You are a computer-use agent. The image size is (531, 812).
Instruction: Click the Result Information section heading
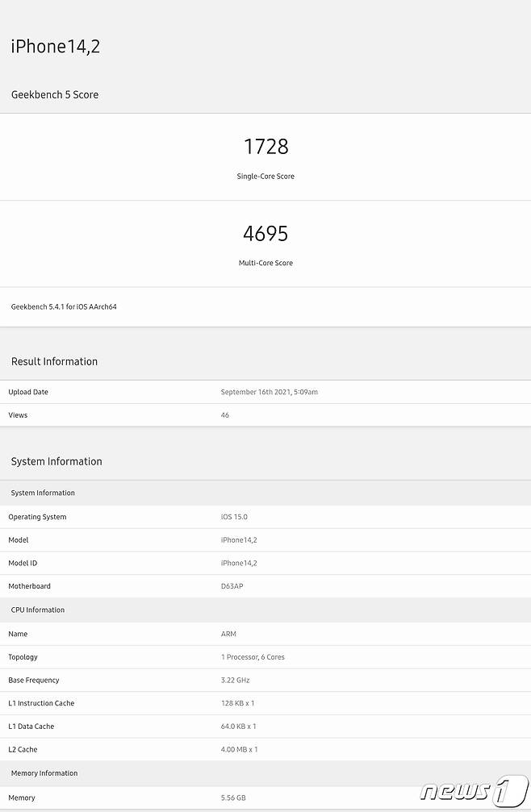(54, 361)
